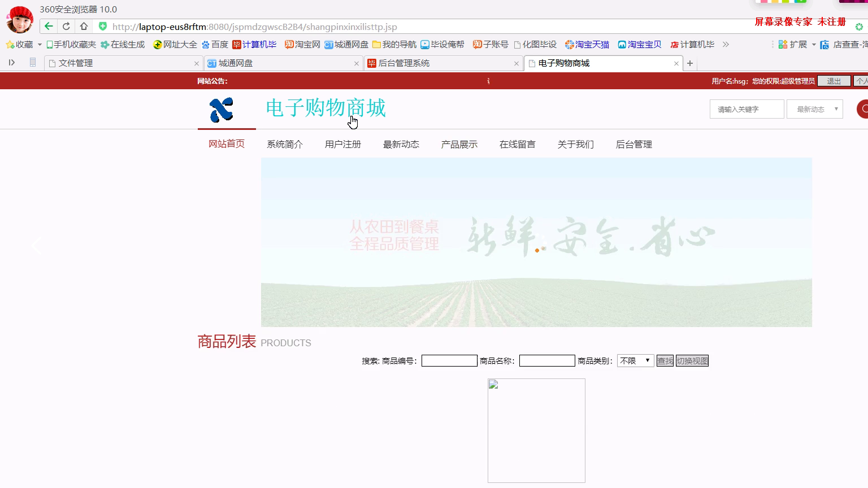868x488 pixels.
Task: Open 用户注册 navigation item
Action: pyautogui.click(x=343, y=145)
